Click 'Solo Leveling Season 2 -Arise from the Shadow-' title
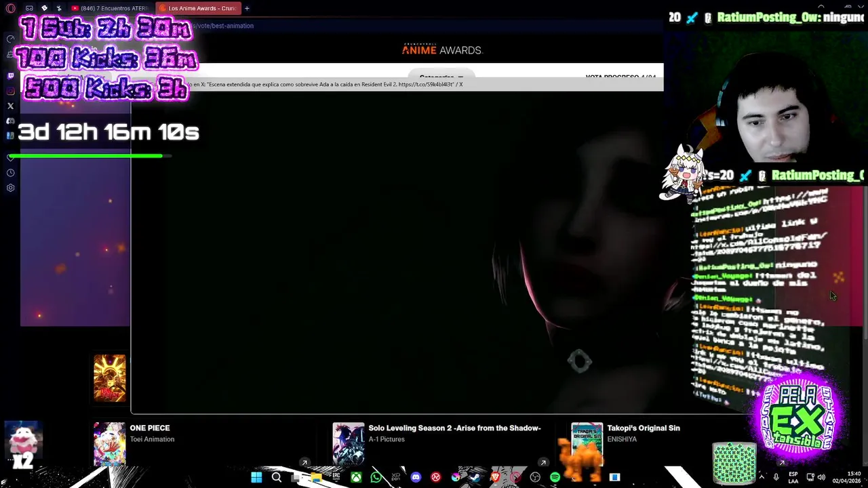Viewport: 868px width, 488px height. (454, 428)
